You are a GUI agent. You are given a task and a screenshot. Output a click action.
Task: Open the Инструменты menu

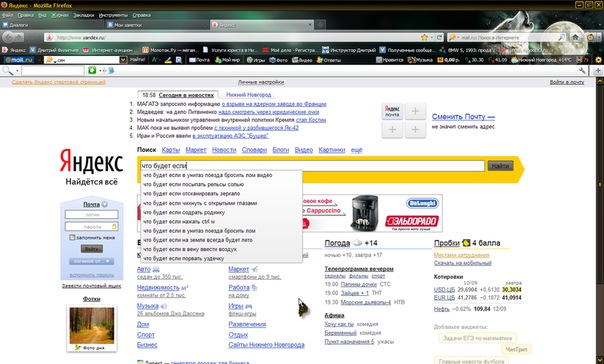[x=113, y=15]
